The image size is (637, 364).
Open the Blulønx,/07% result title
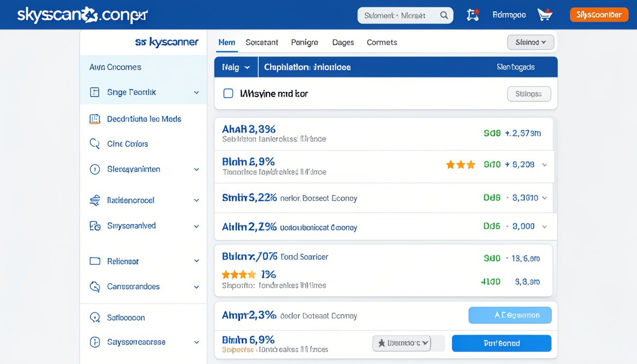(250, 256)
